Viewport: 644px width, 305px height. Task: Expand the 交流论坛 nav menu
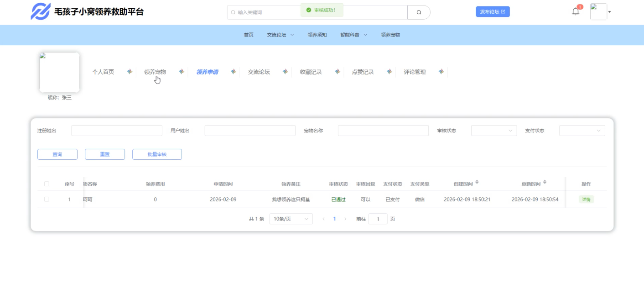tap(280, 35)
